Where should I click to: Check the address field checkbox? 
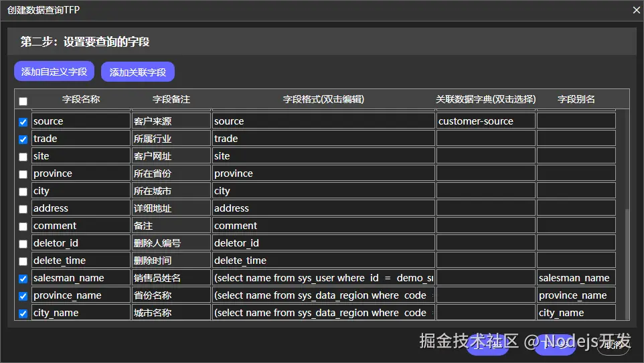23,209
